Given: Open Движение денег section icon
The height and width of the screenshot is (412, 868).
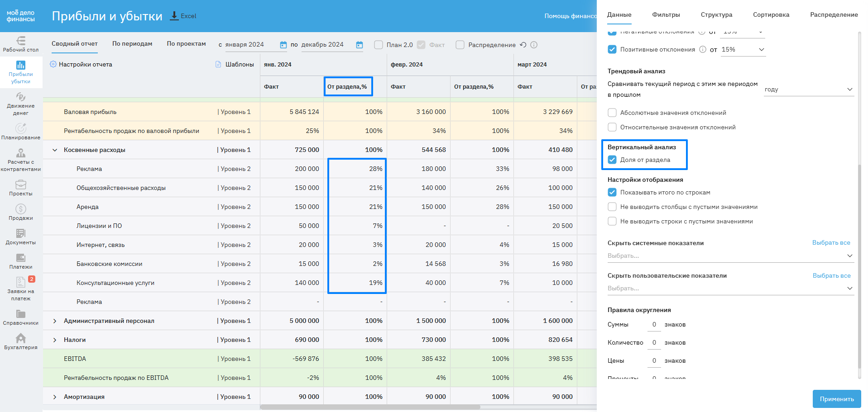Looking at the screenshot, I should coord(21,97).
